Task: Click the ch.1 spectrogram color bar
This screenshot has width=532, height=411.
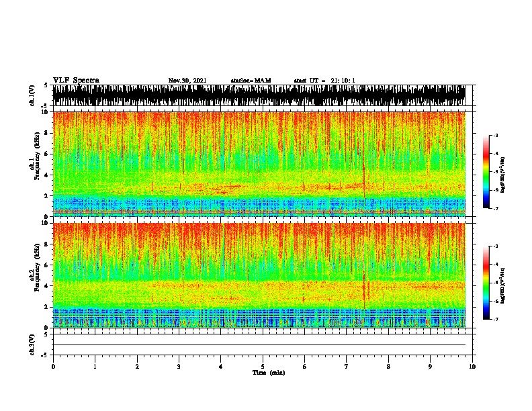Action: (486, 172)
